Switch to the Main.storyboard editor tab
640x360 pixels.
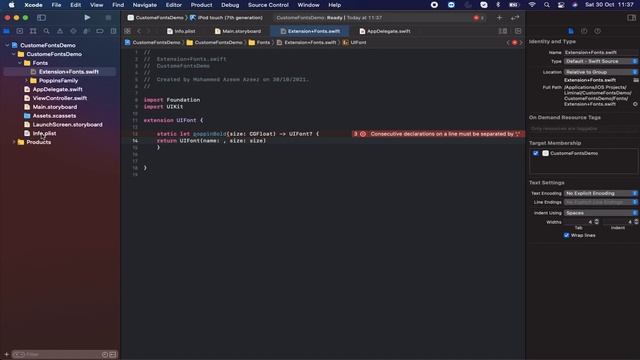pyautogui.click(x=238, y=31)
